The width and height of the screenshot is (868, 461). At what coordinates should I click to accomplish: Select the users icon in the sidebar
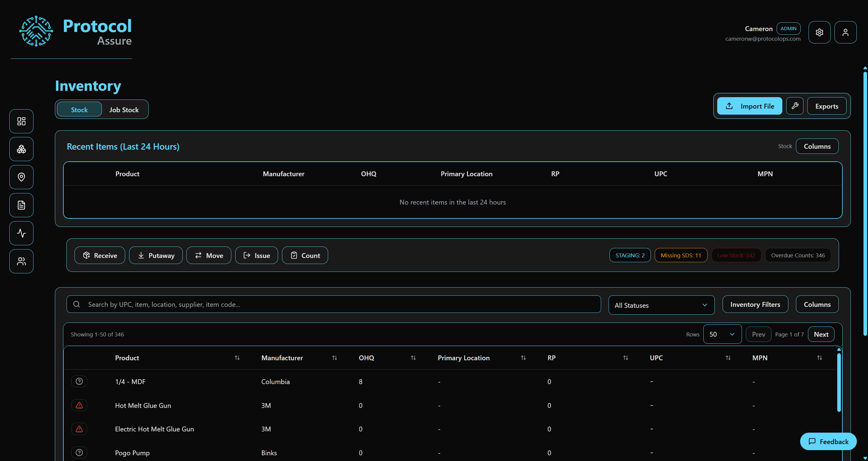[21, 261]
